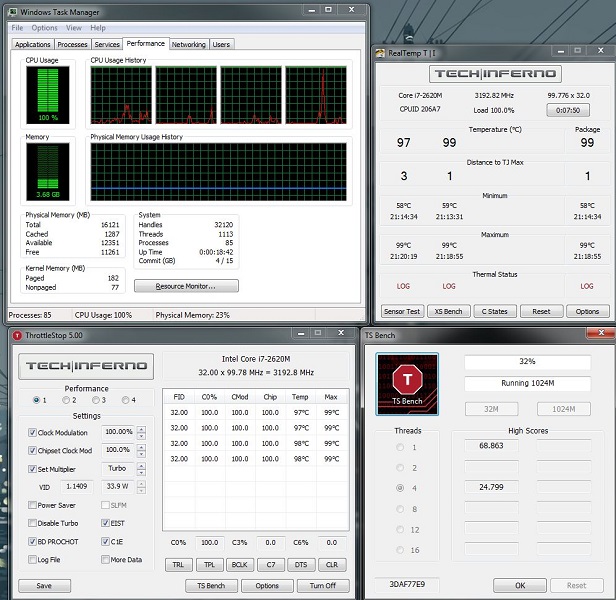
Task: Raise Set Multiplier with up arrow
Action: tap(141, 466)
